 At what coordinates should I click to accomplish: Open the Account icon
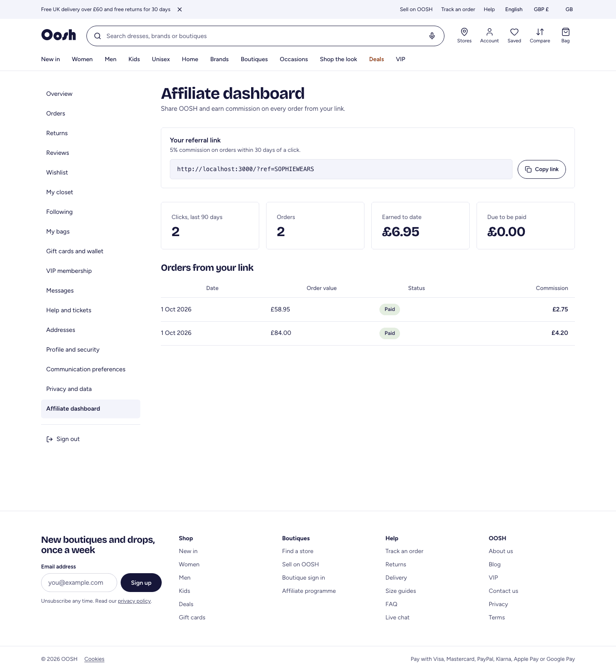(489, 36)
